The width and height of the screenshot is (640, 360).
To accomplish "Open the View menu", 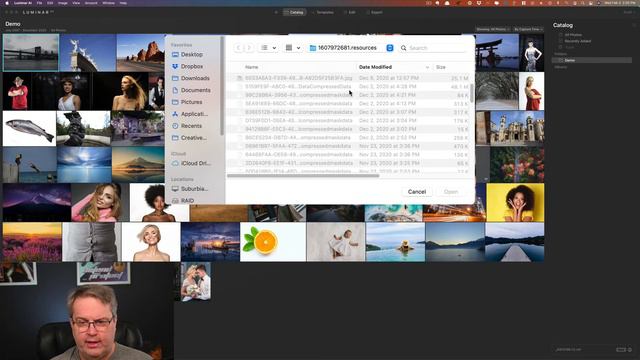I will click(x=76, y=3).
